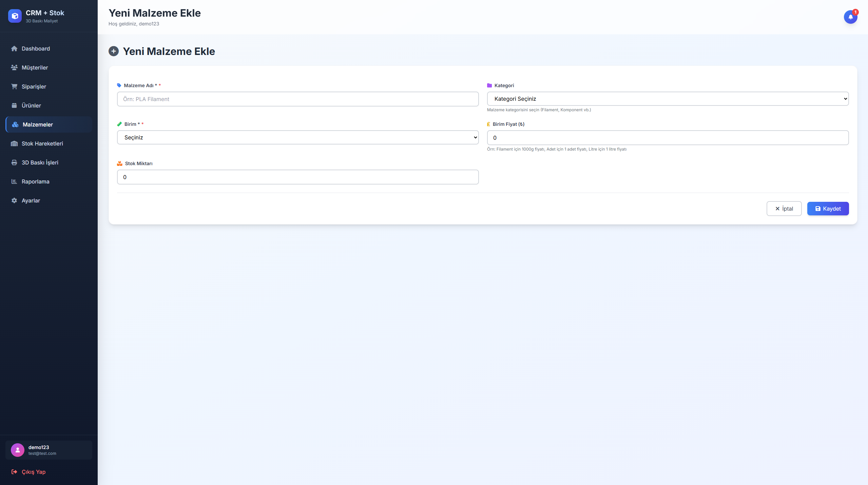868x485 pixels.
Task: Go to the Raporlama section
Action: (x=35, y=181)
